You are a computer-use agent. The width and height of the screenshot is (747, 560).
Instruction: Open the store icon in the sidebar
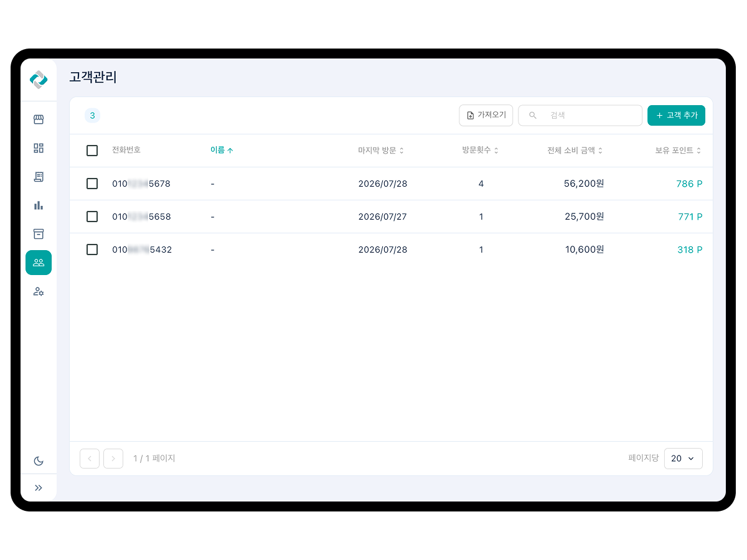tap(39, 119)
